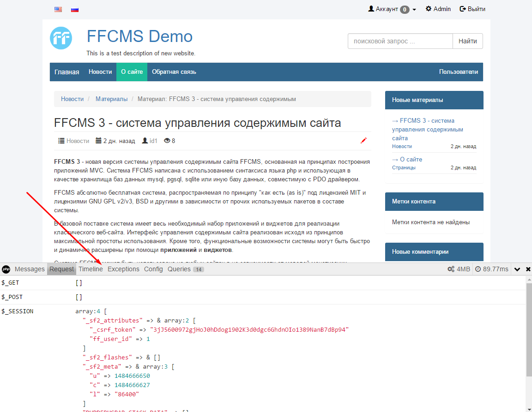Click the _csrf_token value string
Viewport: 532px width, 412px height.
249,329
